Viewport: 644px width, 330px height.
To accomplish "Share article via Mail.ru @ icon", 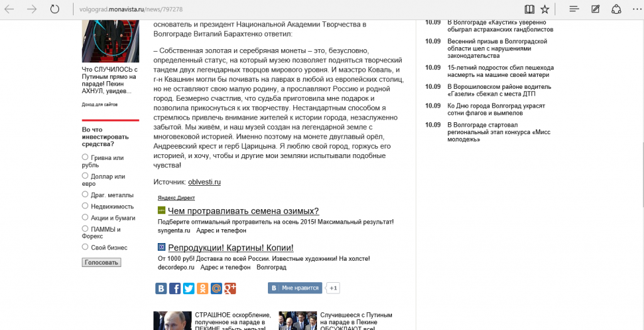I will 216,288.
